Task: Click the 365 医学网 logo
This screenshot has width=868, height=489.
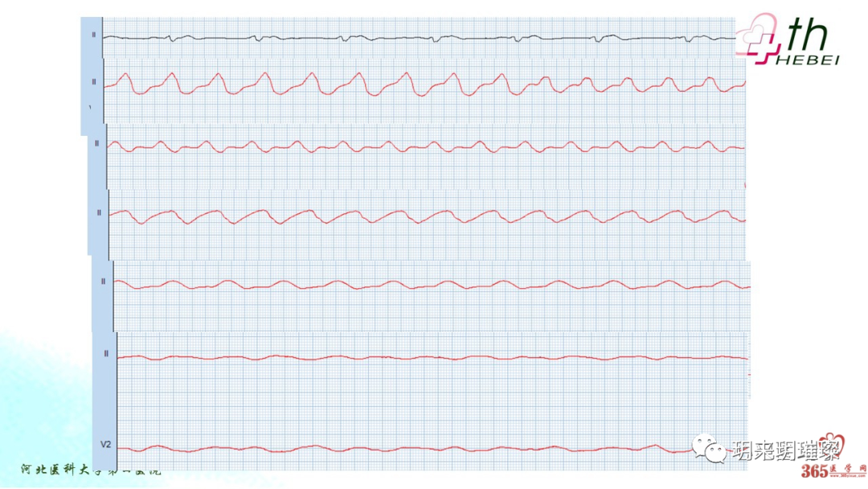Action: pos(833,471)
